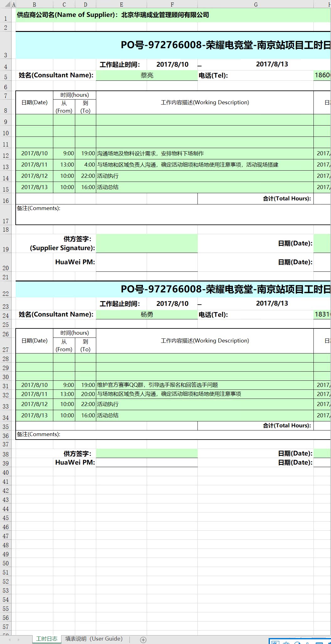Click consultant name cell 蔡亮
The height and width of the screenshot is (644, 331).
tap(147, 75)
